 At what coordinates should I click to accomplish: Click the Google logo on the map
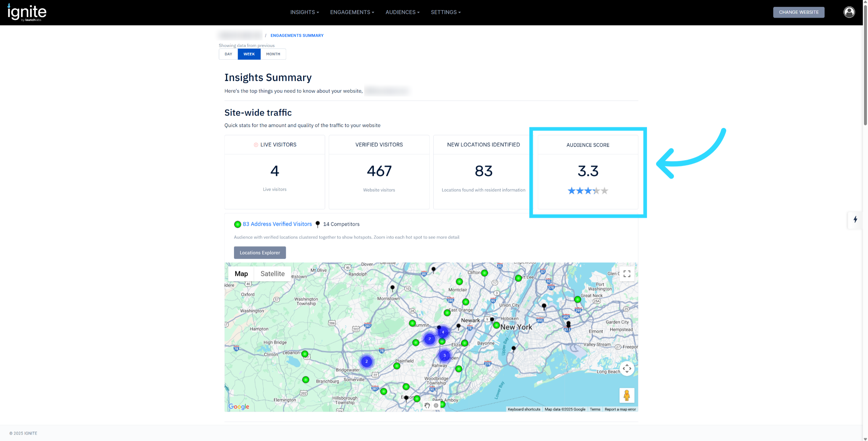pos(239,406)
